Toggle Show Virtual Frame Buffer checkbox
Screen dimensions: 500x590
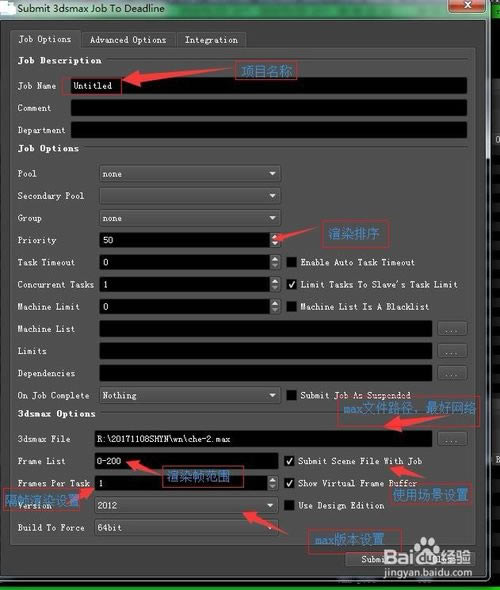pos(289,483)
